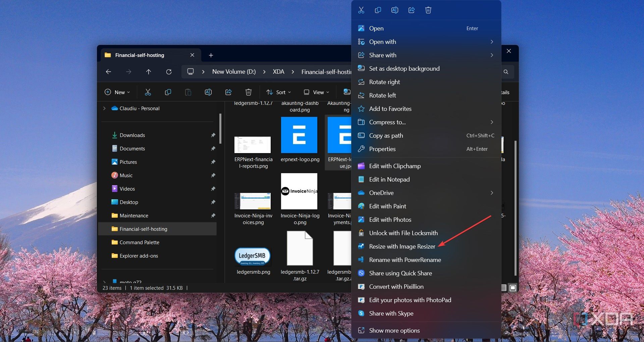The height and width of the screenshot is (342, 644).
Task: Click the Delete icon in Explorer toolbar
Action: click(x=249, y=92)
